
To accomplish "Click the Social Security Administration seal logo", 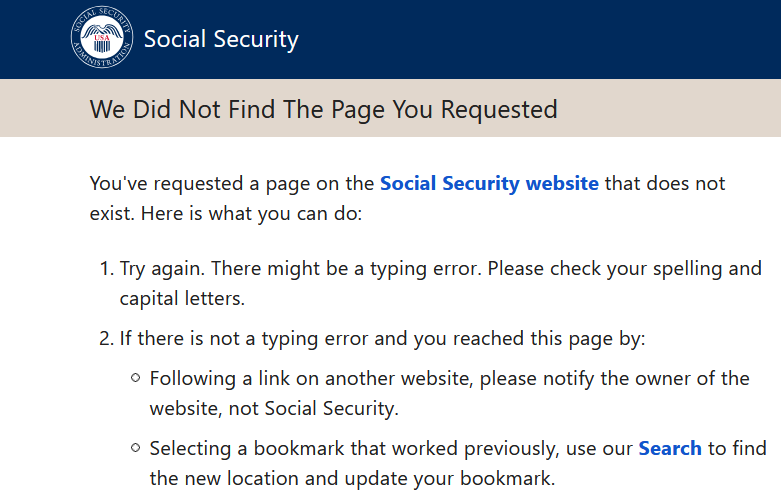I will pyautogui.click(x=101, y=39).
